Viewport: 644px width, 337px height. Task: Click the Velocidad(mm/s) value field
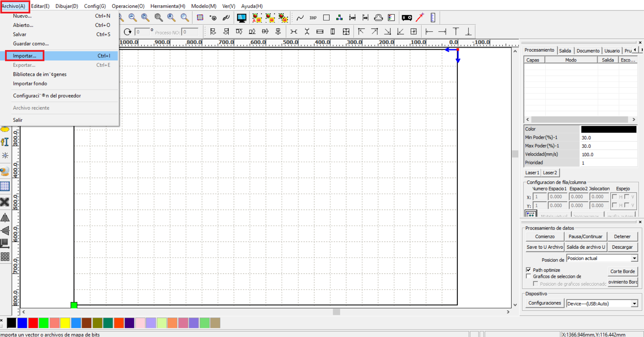(x=609, y=155)
